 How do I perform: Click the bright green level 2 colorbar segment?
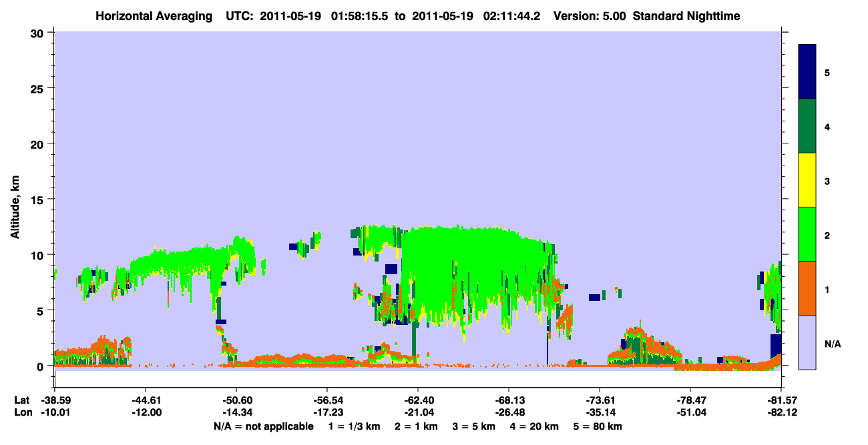click(x=807, y=234)
